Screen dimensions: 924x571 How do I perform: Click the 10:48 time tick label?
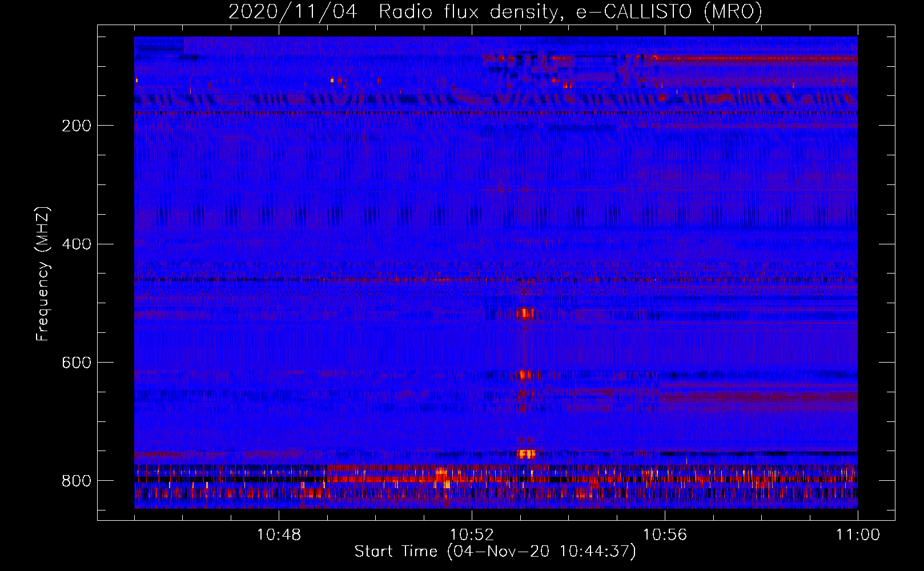(x=279, y=535)
